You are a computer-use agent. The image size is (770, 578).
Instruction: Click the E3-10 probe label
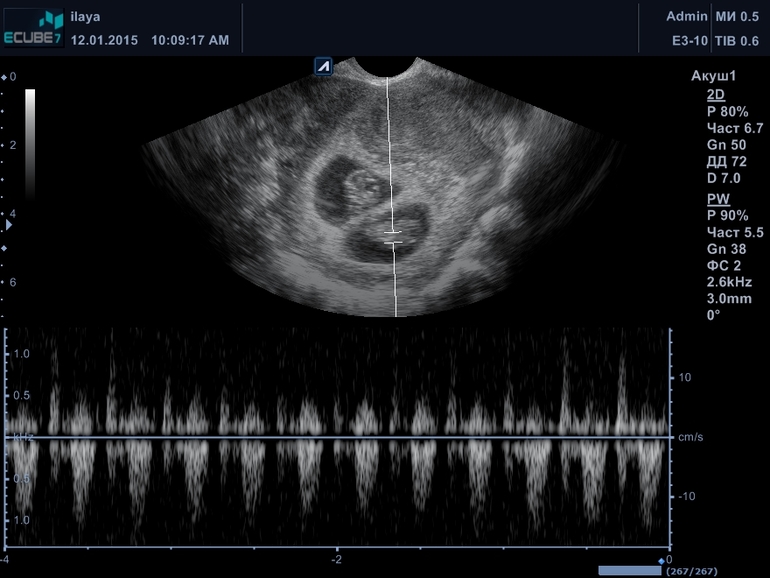click(x=690, y=41)
